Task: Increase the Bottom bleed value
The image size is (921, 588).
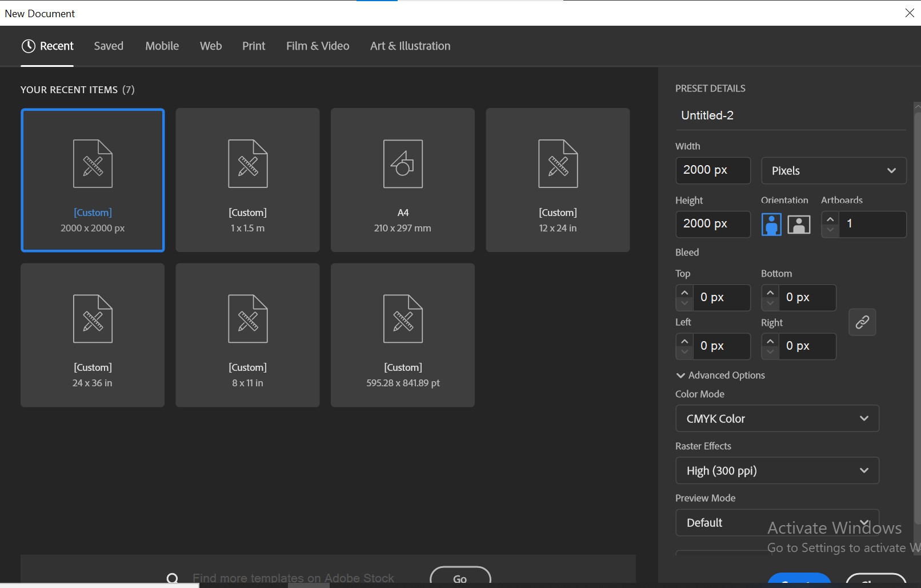Action: [770, 292]
